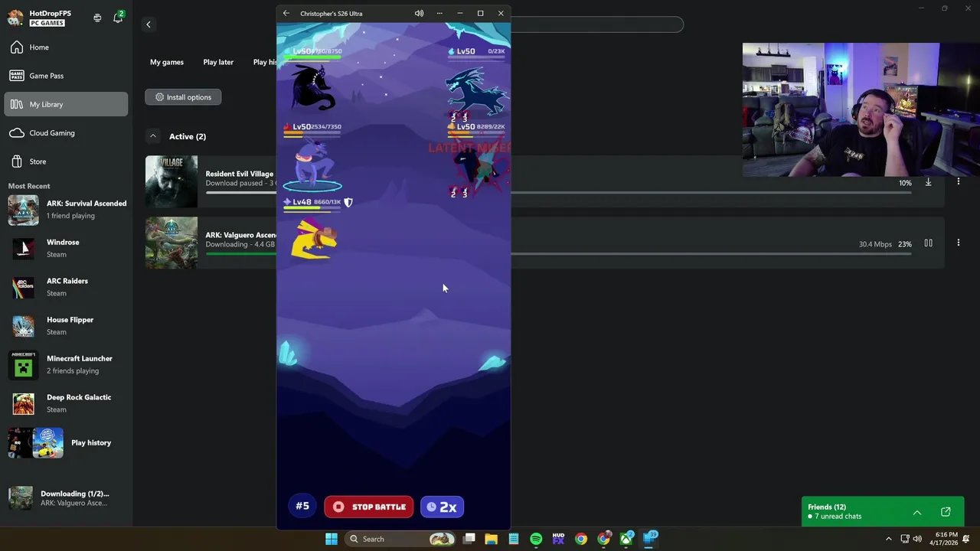Viewport: 980px width, 551px height.
Task: Show hidden system tray icons
Action: pos(888,539)
